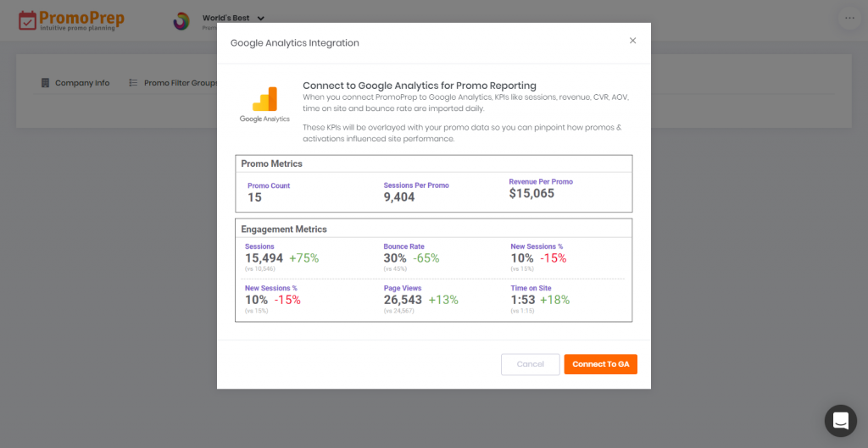Cancel the Google Analytics integration dialog
Viewport: 868px width, 448px height.
(x=531, y=364)
